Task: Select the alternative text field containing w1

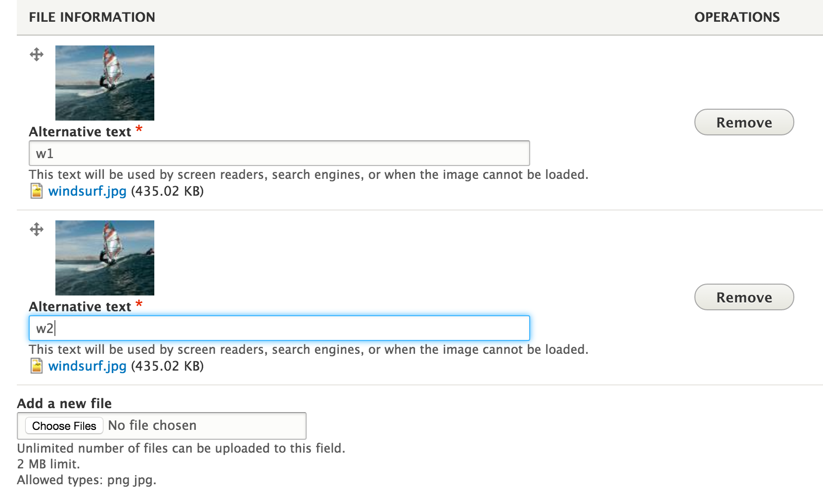Action: [x=279, y=153]
